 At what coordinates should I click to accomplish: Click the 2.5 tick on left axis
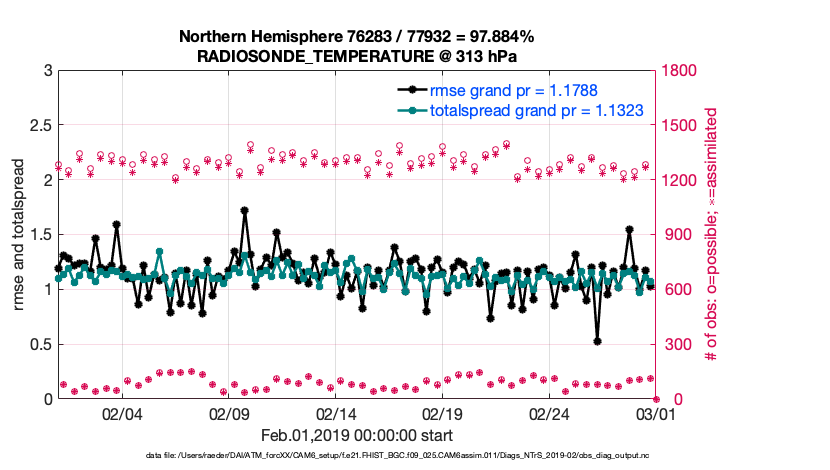(38, 126)
